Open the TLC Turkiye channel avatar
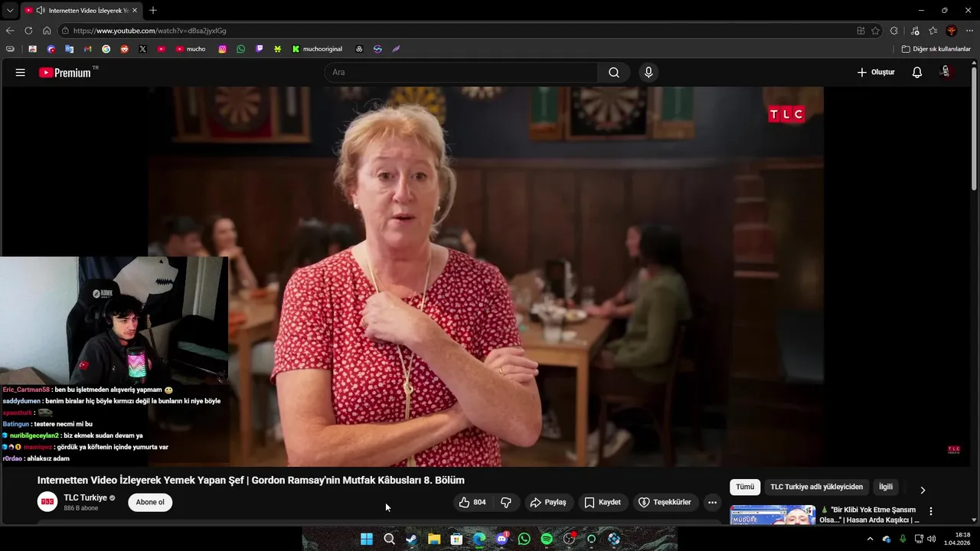 [x=47, y=502]
